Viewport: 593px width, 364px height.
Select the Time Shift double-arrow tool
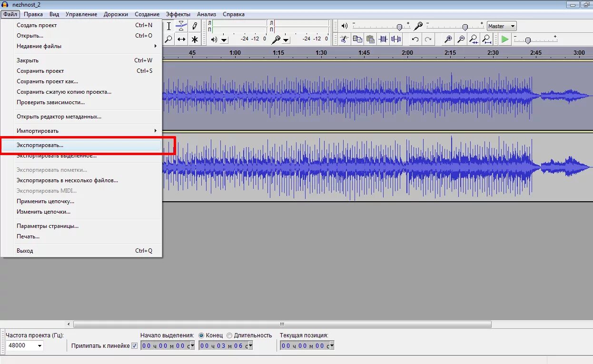click(181, 39)
